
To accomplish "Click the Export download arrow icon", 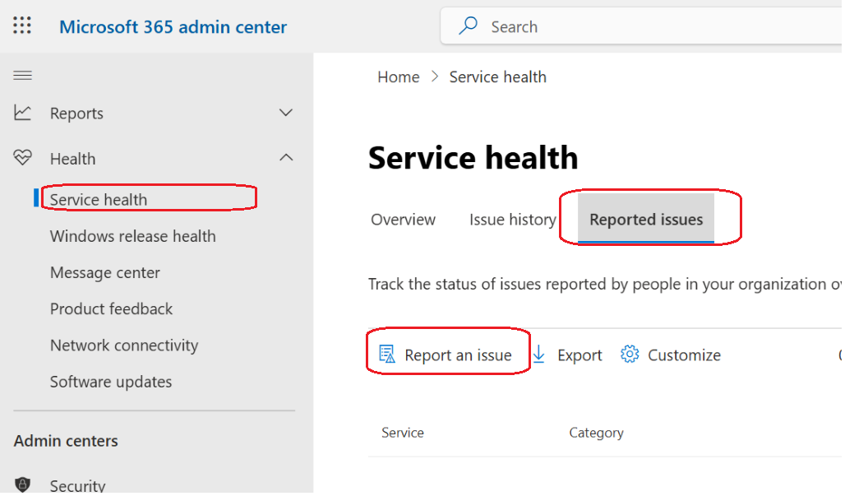I will pos(538,355).
